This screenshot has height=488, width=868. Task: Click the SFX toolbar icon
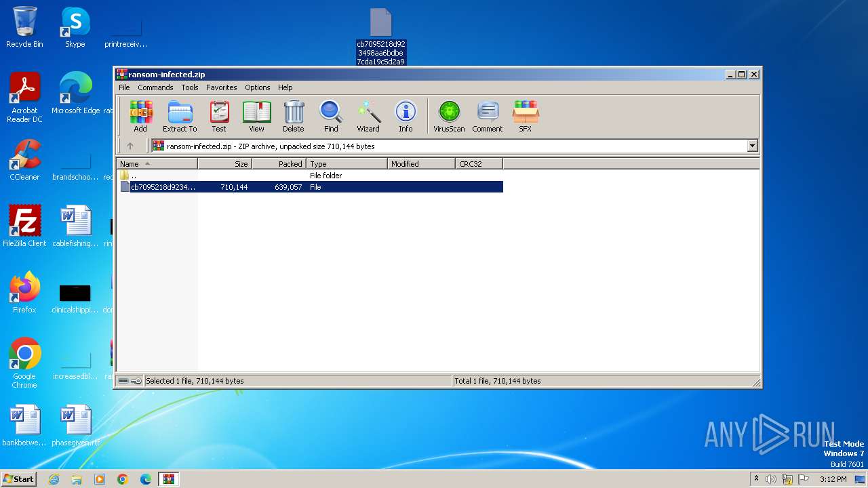pyautogui.click(x=526, y=117)
